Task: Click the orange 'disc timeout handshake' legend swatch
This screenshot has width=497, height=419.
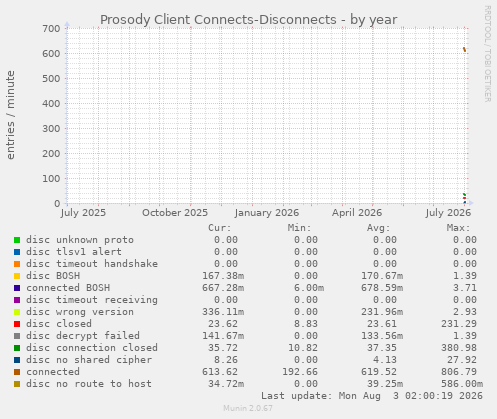Action: tap(17, 264)
